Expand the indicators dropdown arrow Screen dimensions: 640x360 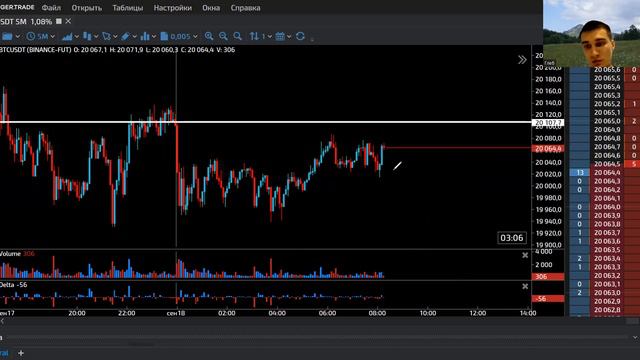pyautogui.click(x=154, y=36)
